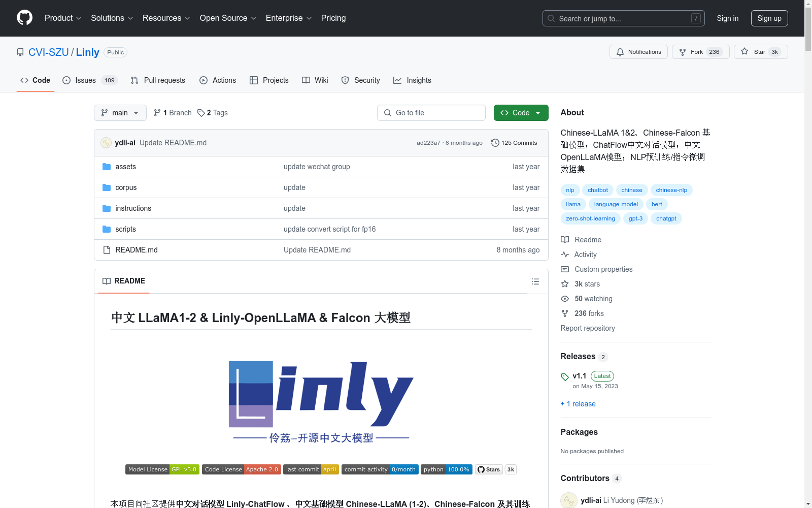
Task: Open the Insights tab
Action: click(x=412, y=80)
